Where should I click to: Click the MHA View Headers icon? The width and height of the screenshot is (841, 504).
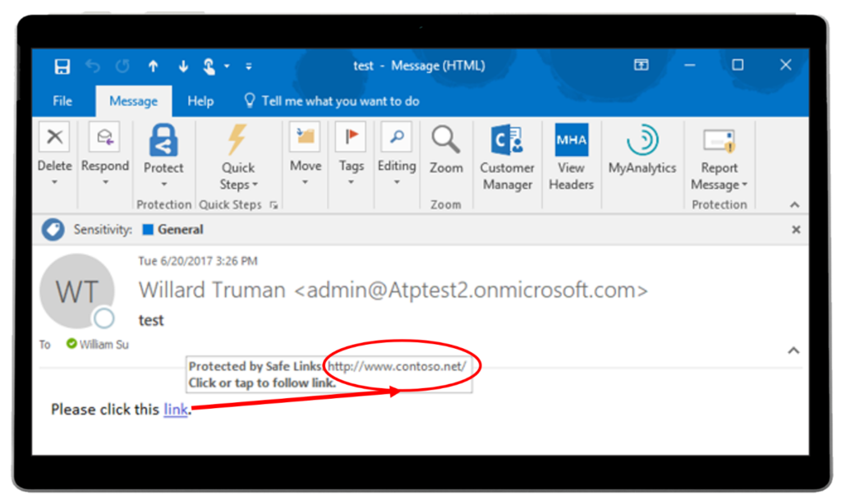pos(571,140)
